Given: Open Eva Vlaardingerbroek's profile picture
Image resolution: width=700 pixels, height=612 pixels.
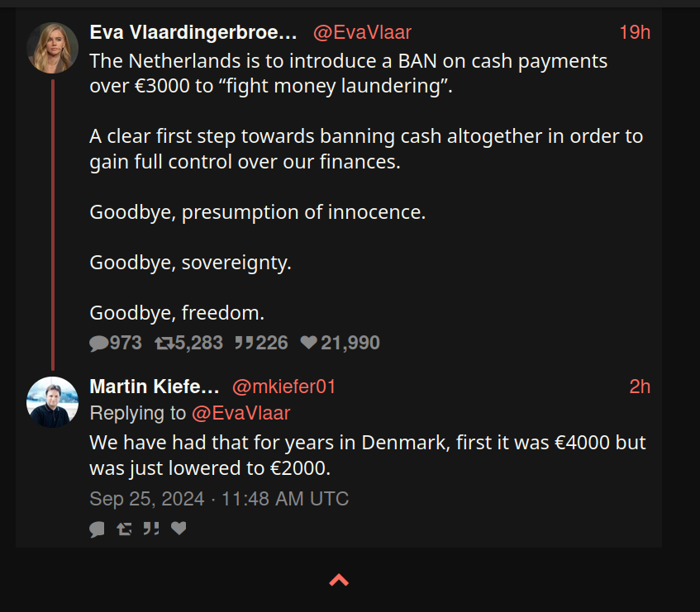Looking at the screenshot, I should point(53,48).
